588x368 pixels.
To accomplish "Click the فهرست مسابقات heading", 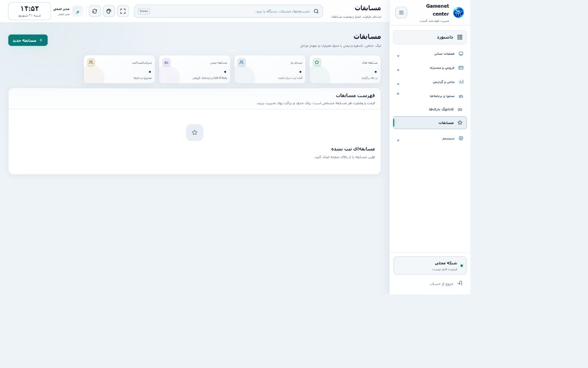I will tap(355, 95).
